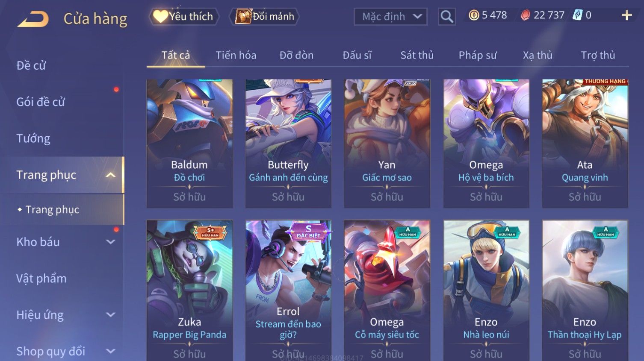Open the Mặc định sort dropdown
644x361 pixels.
[x=390, y=17]
